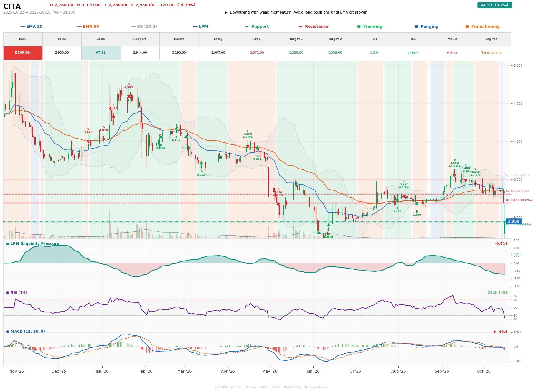
Task: Click Target 1 value 3,328.00
Action: (296, 53)
